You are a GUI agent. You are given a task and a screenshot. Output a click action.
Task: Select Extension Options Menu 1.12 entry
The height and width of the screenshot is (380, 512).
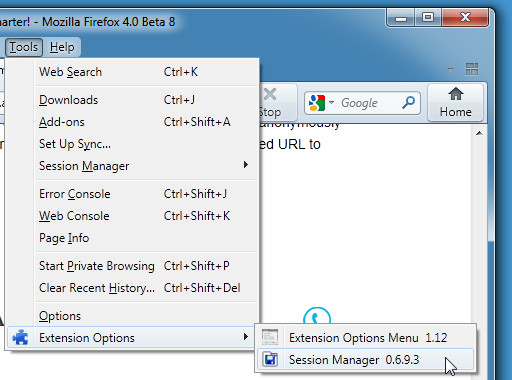[366, 338]
